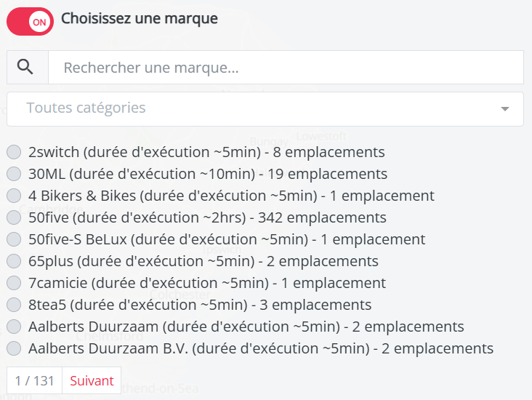The height and width of the screenshot is (400, 532).
Task: Select Aalberts Duurzaam B.V. radio button
Action: coord(14,348)
